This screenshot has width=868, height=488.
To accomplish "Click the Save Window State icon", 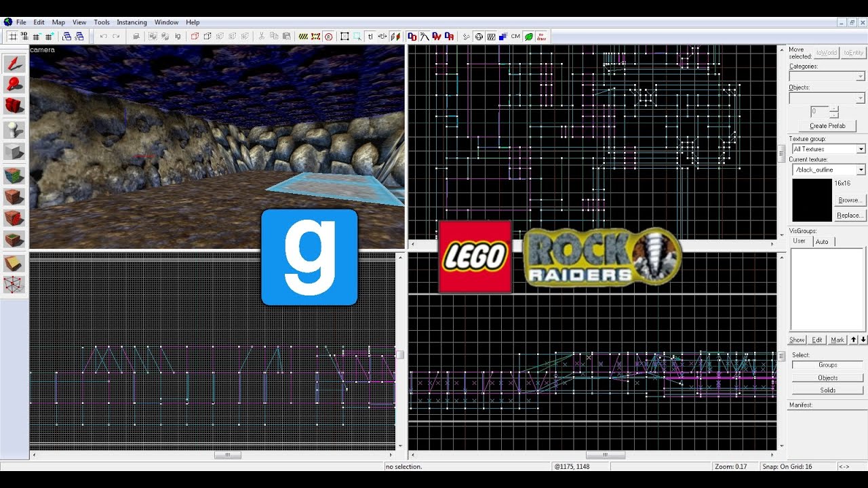I will (79, 36).
